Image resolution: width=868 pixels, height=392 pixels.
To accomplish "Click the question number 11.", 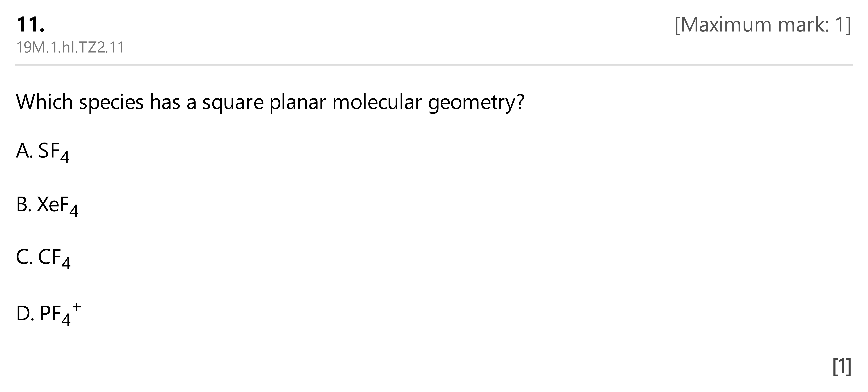I will (30, 25).
